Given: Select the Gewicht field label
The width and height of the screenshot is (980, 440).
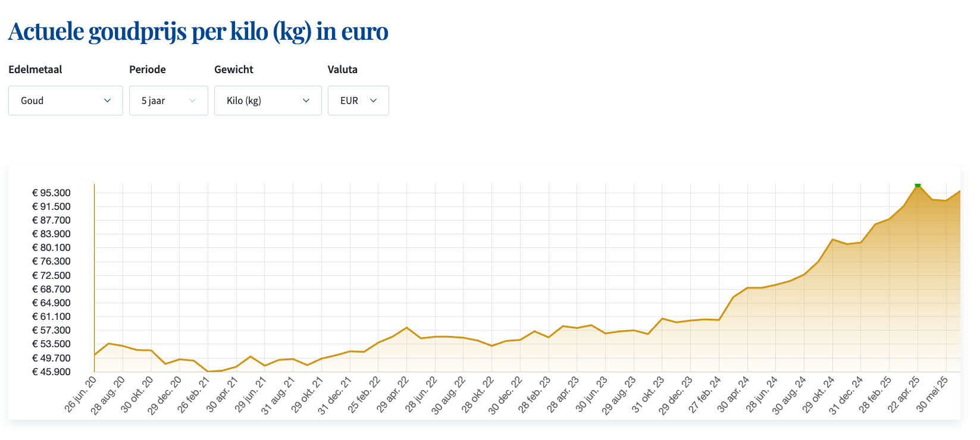Looking at the screenshot, I should [x=233, y=70].
